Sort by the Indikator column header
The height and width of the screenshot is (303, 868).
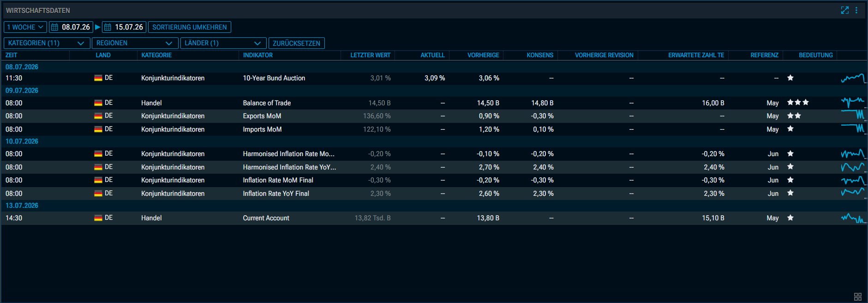pos(258,55)
